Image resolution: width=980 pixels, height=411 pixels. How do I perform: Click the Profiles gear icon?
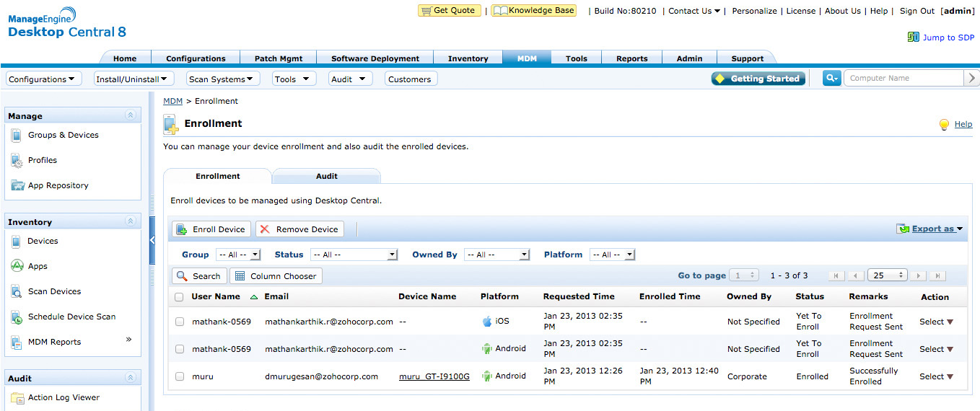(x=17, y=160)
